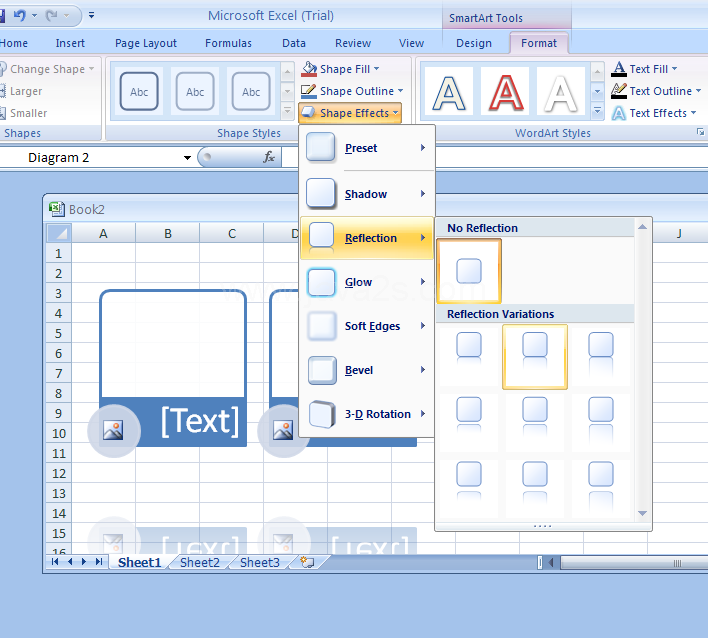
Task: Click the picture placeholder icon in first SmartArt shape
Action: tap(113, 430)
